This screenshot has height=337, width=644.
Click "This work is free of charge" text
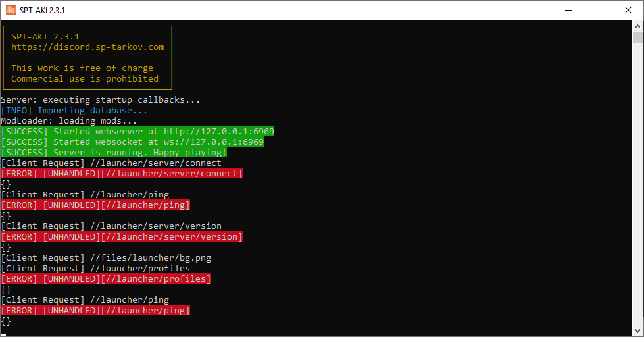pos(82,68)
